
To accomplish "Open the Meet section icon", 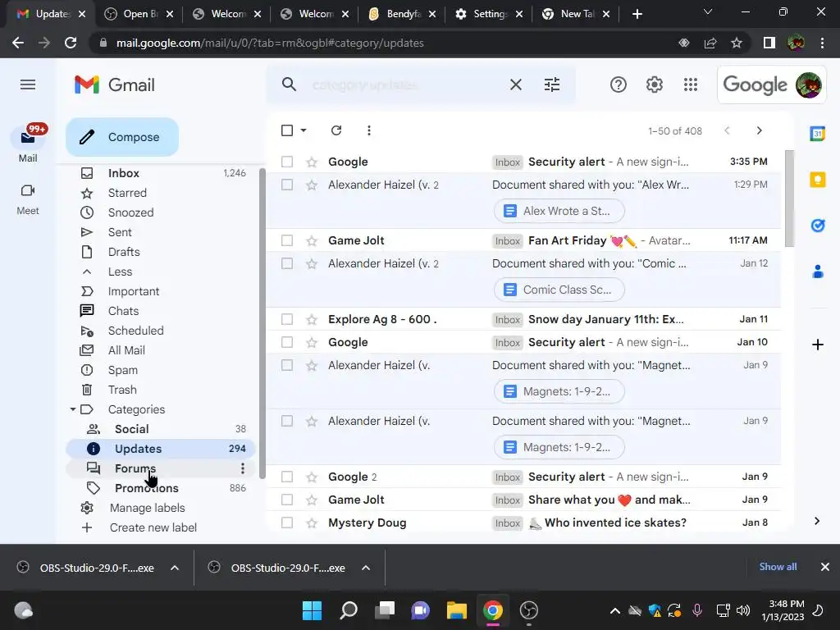I will [x=28, y=190].
